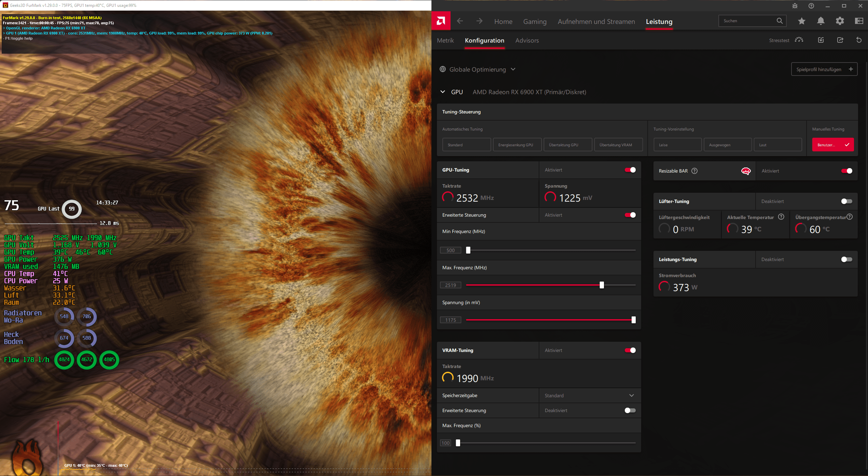Go back with the left arrow icon
The height and width of the screenshot is (476, 868).
pyautogui.click(x=460, y=21)
